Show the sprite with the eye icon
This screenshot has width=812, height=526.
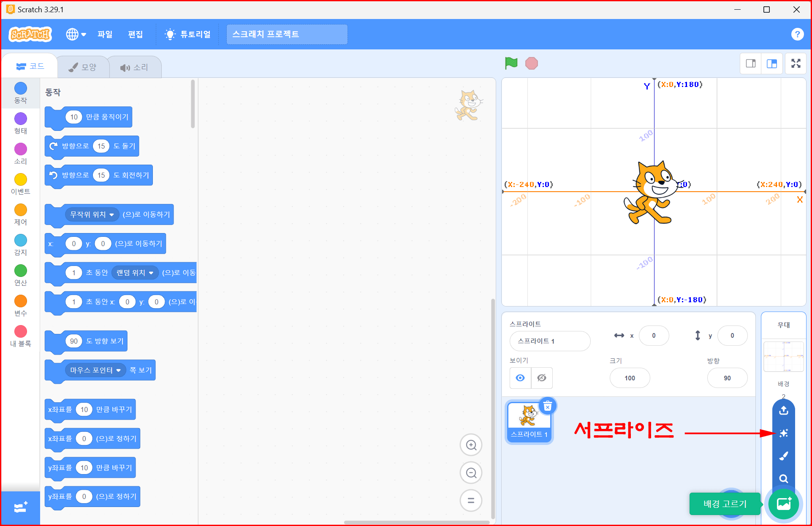click(520, 378)
